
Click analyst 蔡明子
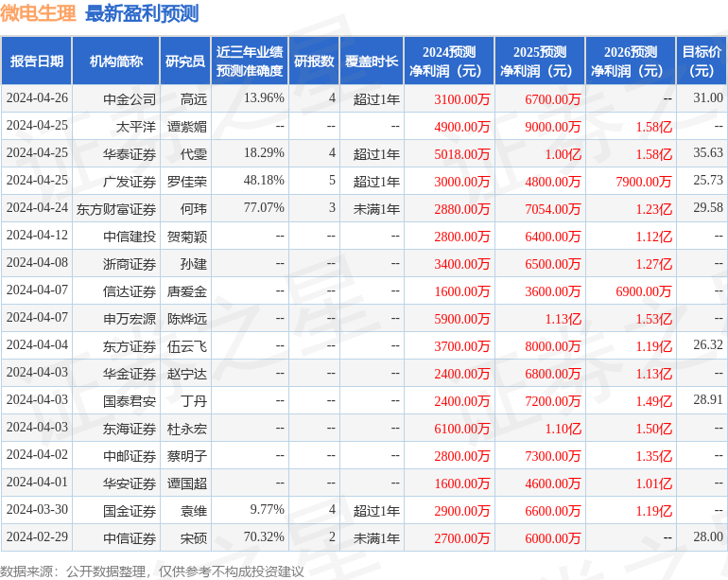pyautogui.click(x=186, y=455)
